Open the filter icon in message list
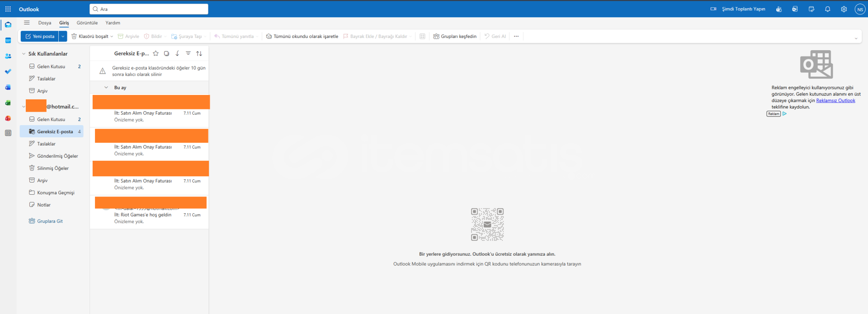Image resolution: width=868 pixels, height=314 pixels. (188, 53)
